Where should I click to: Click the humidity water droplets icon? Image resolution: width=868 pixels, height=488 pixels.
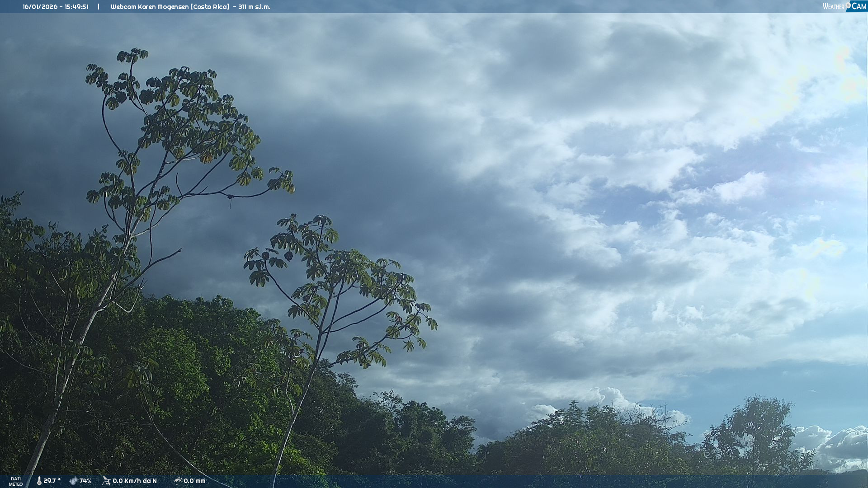point(73,481)
